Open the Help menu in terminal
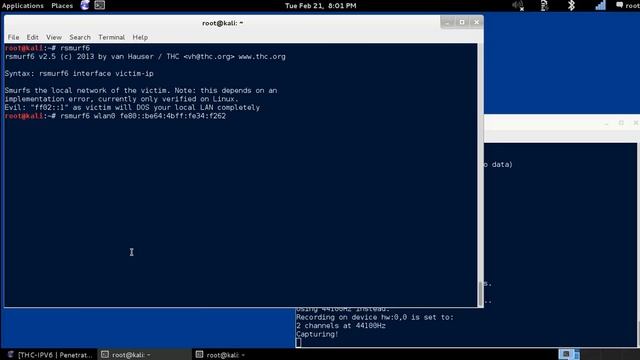 click(x=140, y=37)
